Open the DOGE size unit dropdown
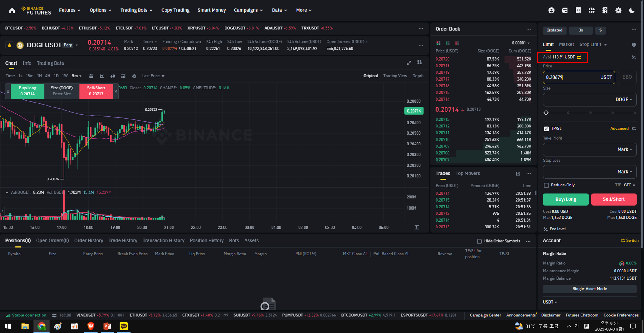Image resolution: width=644 pixels, height=333 pixels. pos(623,99)
